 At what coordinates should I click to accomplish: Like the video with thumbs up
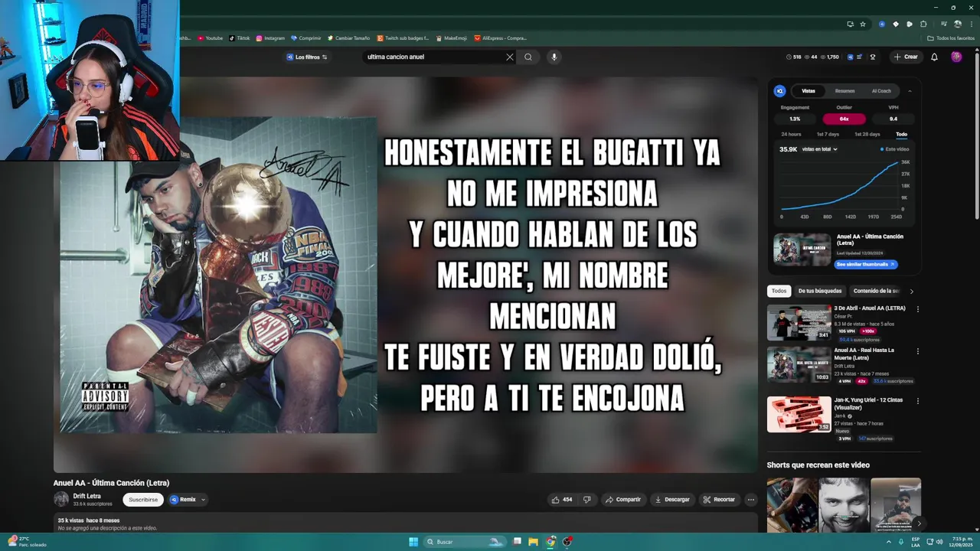pos(562,500)
